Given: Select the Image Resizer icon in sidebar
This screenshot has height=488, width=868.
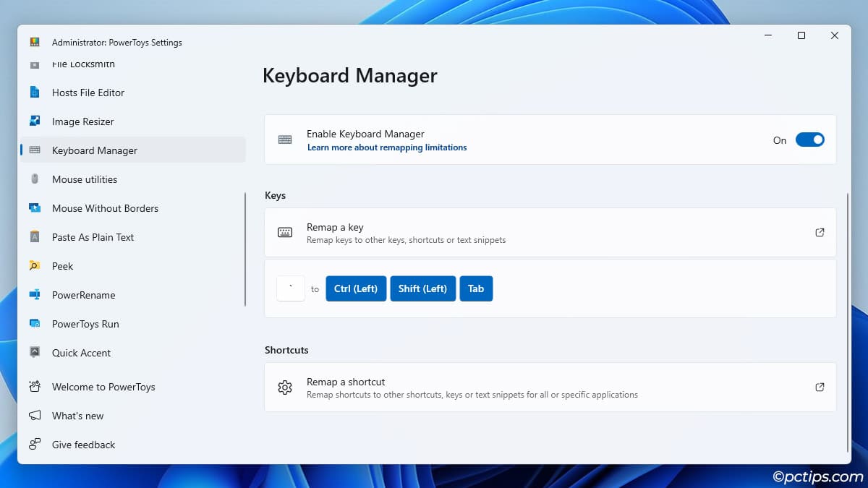Looking at the screenshot, I should pos(35,121).
